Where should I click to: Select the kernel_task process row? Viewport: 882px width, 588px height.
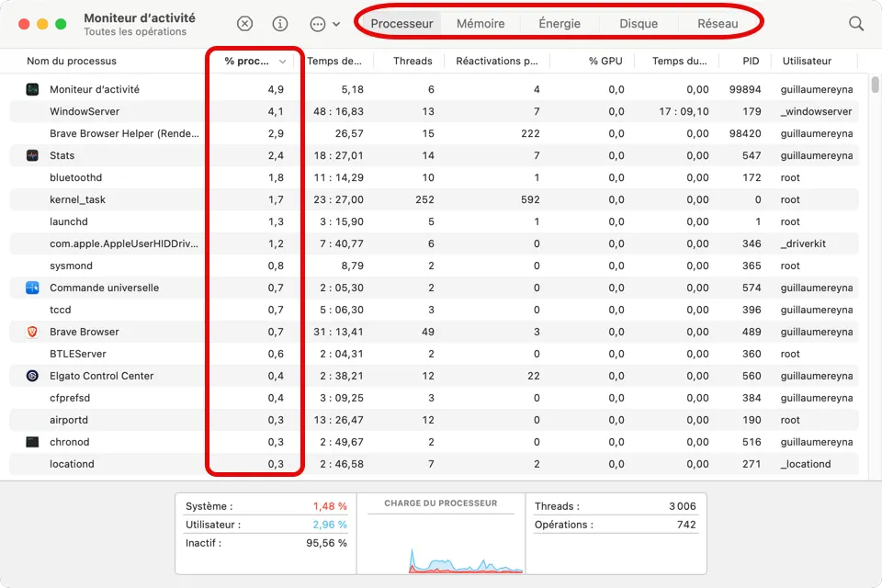pos(434,199)
